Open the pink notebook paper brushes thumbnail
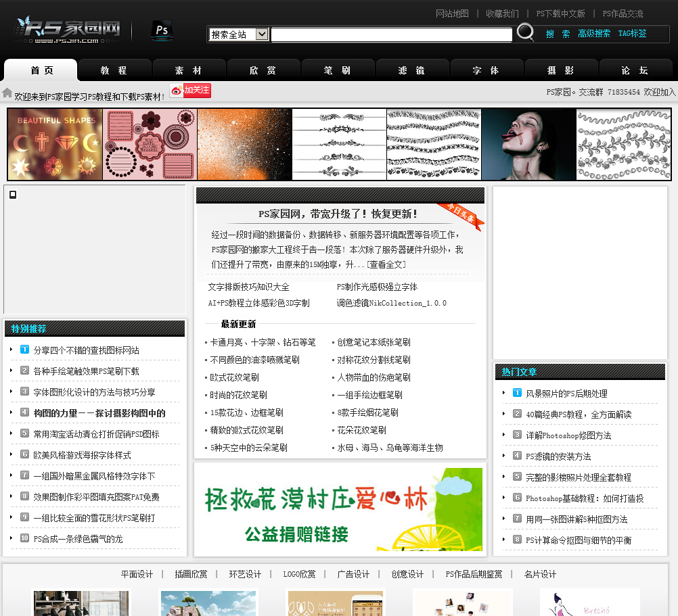This screenshot has width=678, height=616. click(x=150, y=144)
